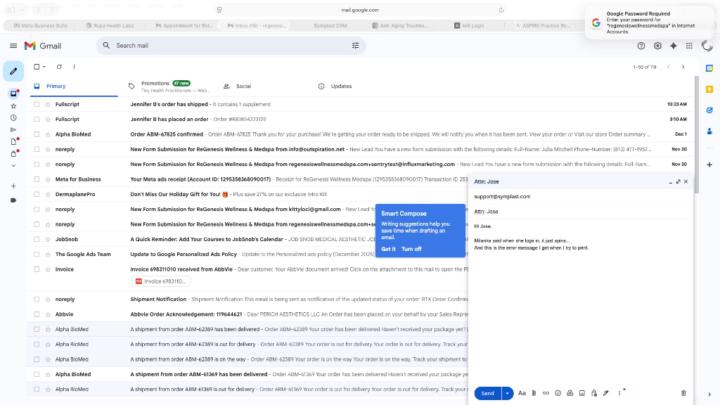
Task: Click the get add-ons plus in side panel
Action: 709,164
